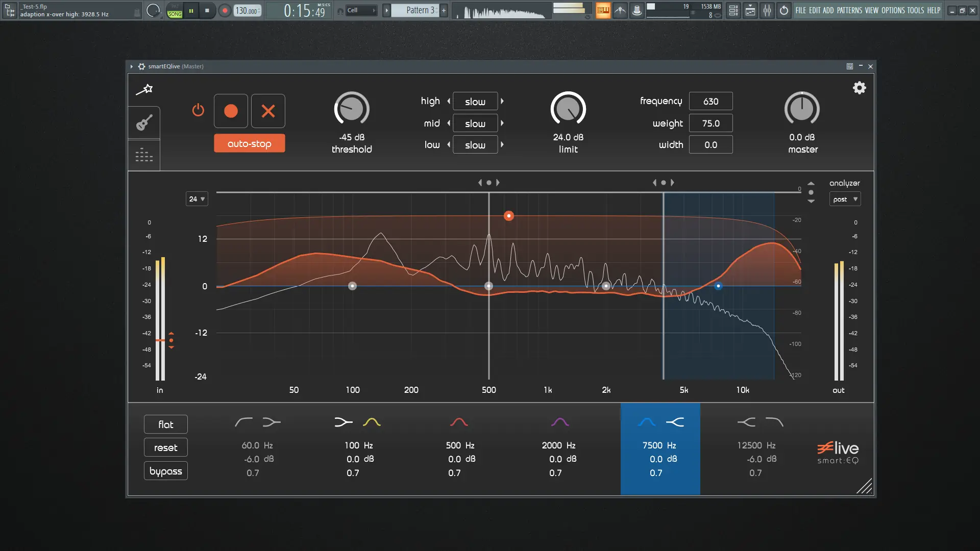Open the PATTERNS menu
The height and width of the screenshot is (551, 980).
coord(849,10)
